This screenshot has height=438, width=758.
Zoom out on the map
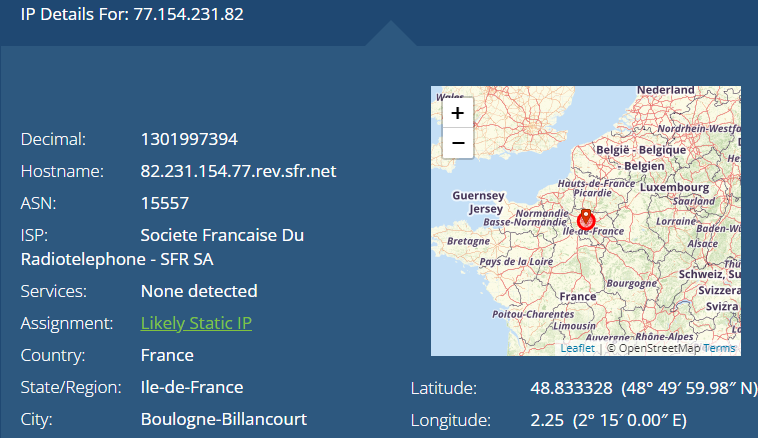(457, 143)
